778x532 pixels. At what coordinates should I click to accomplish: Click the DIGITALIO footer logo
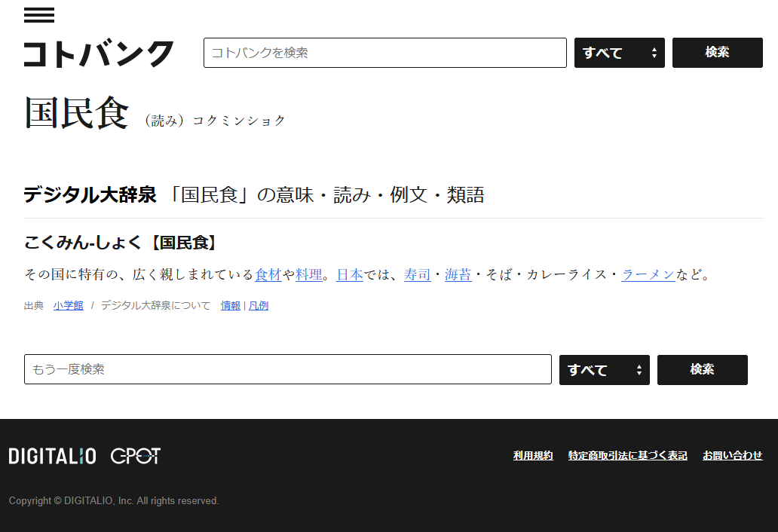click(x=52, y=456)
